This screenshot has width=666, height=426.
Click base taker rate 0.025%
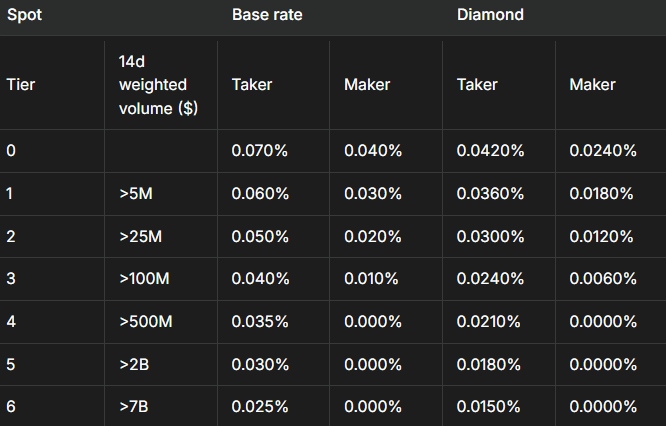click(260, 406)
